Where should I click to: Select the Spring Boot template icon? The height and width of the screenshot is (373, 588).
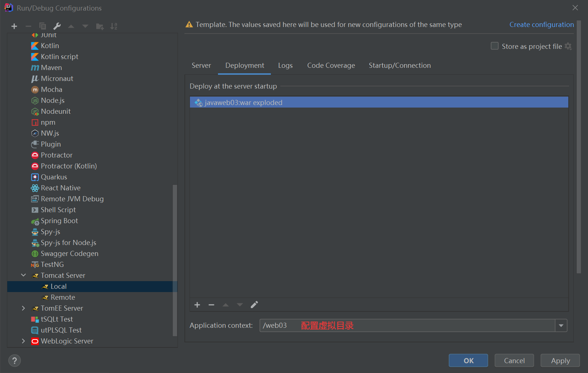[35, 221]
